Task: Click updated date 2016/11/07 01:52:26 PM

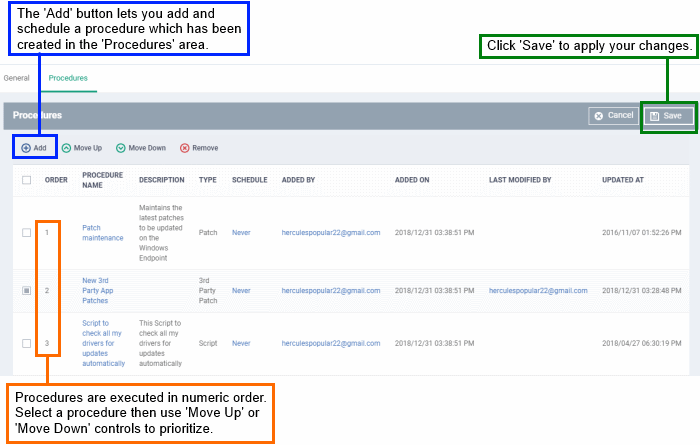Action: coord(642,233)
